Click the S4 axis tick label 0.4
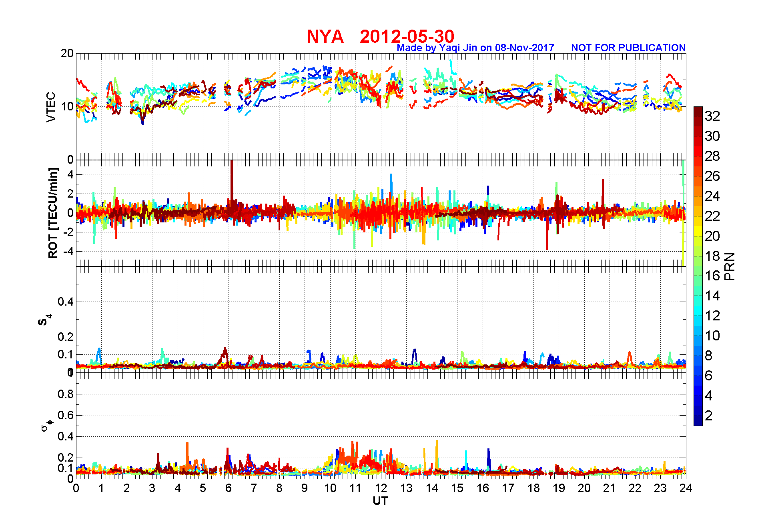 point(66,302)
